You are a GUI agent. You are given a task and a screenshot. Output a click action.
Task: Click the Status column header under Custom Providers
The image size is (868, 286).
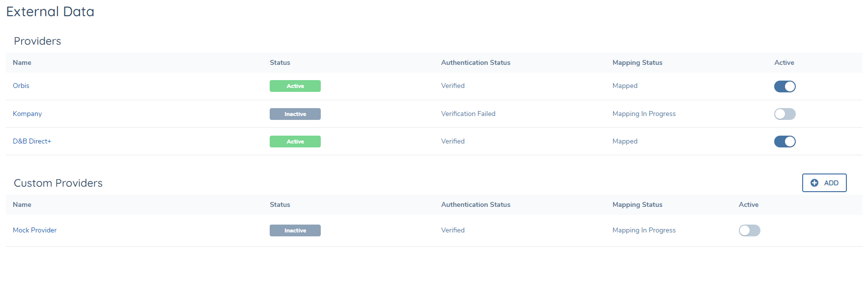[280, 204]
